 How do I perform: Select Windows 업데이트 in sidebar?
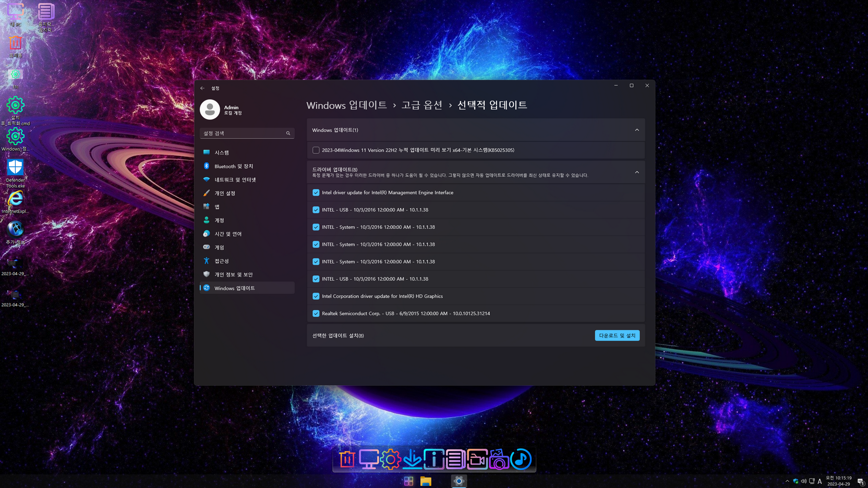pos(247,288)
